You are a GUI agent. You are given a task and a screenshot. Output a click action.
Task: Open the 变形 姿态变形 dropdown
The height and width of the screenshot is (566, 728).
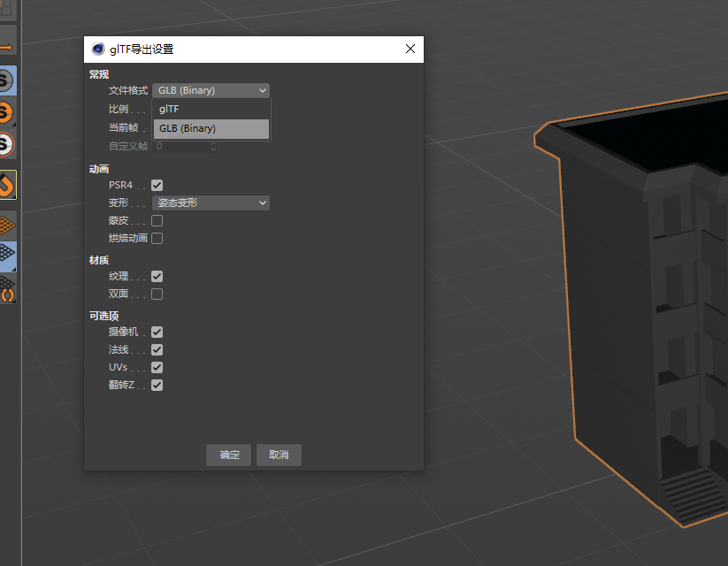(x=211, y=203)
